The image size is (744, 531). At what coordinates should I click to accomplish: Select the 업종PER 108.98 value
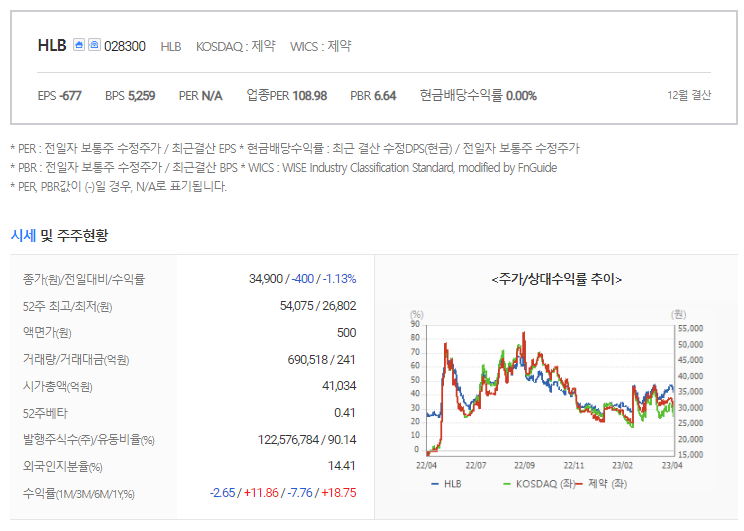click(287, 95)
